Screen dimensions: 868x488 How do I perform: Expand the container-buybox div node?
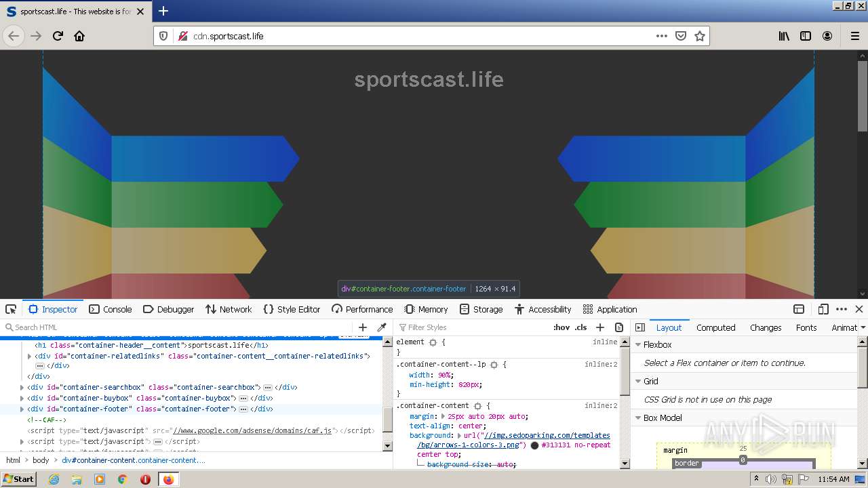coord(22,399)
